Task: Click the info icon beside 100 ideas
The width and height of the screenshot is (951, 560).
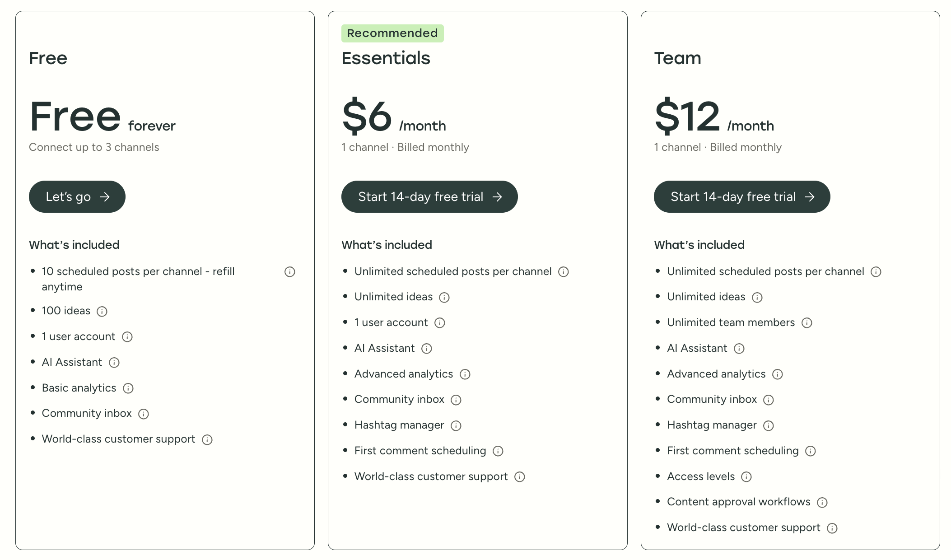Action: coord(103,311)
